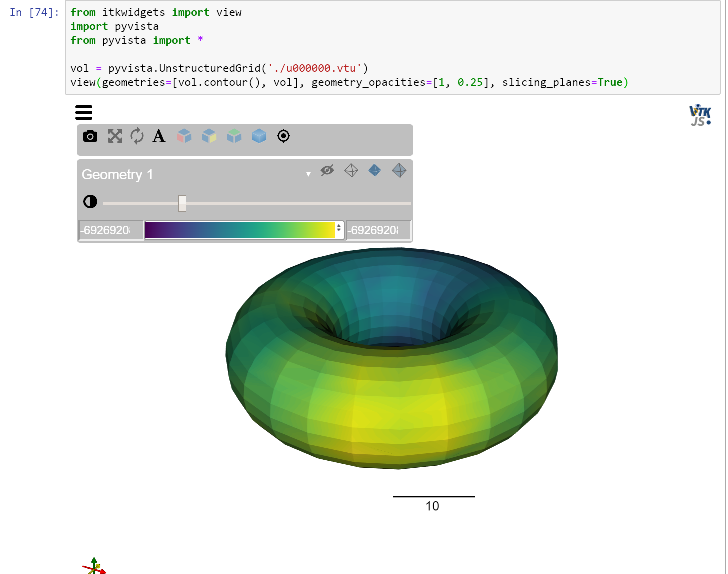Click the 'from itkwidgets import view' line
Image resolution: width=728 pixels, height=574 pixels.
(156, 12)
